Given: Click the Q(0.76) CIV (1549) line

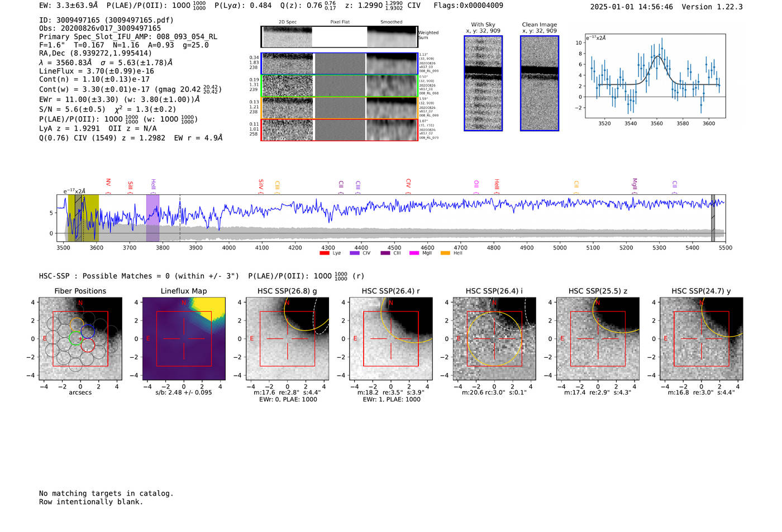Looking at the screenshot, I should [131, 138].
